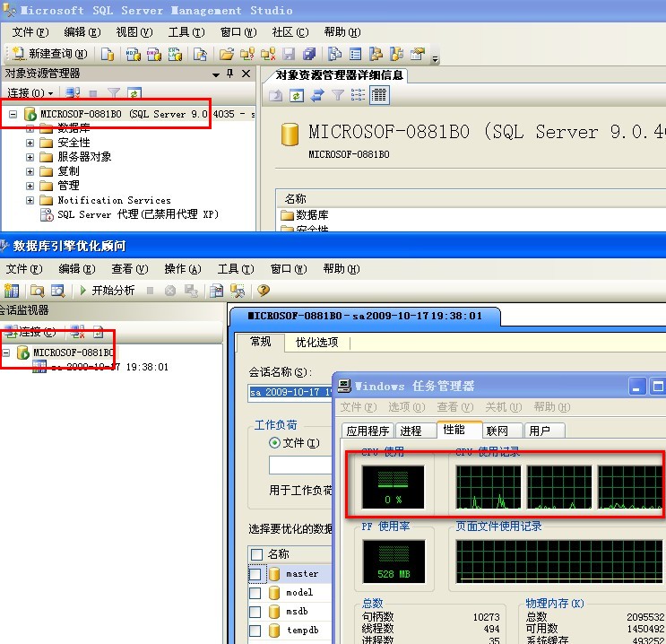Switch to the 优化选项 tab

tap(316, 343)
